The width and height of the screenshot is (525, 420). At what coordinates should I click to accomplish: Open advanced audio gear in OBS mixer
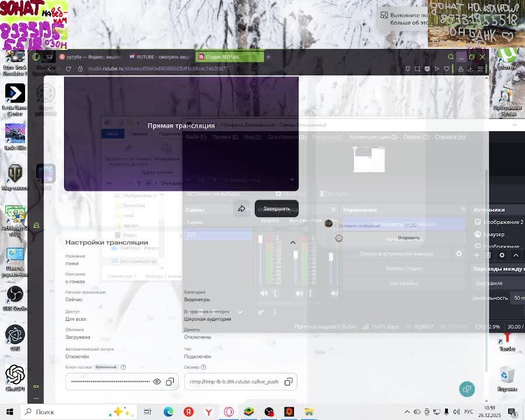(261, 312)
